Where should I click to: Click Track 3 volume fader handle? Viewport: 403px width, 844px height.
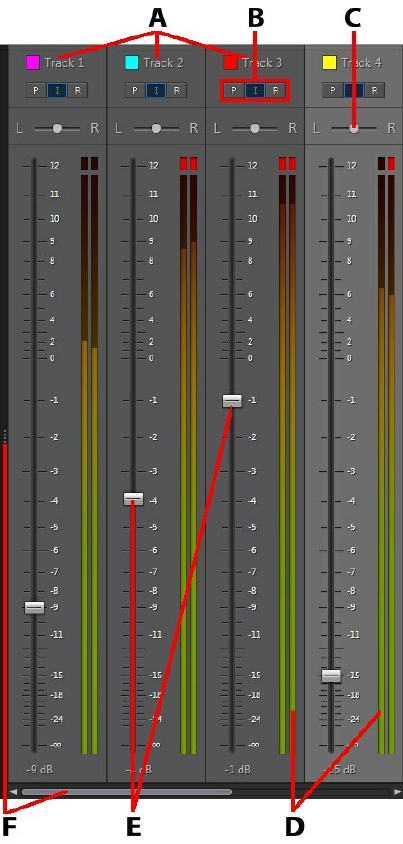pos(232,400)
